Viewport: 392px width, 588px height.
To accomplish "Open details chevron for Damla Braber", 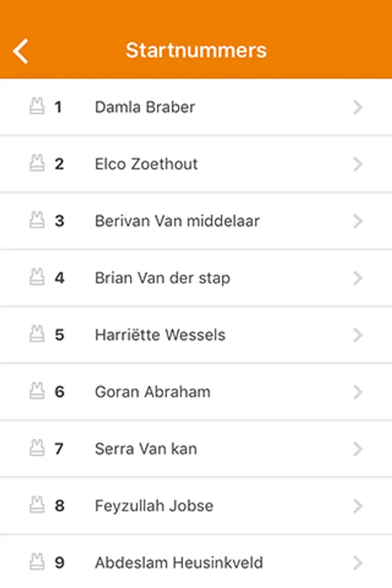I will 357,107.
